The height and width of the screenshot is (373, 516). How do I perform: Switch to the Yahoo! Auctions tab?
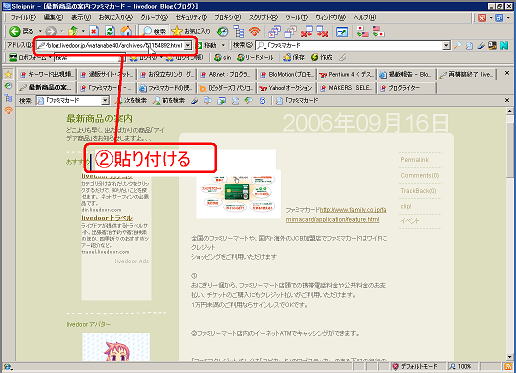[286, 88]
